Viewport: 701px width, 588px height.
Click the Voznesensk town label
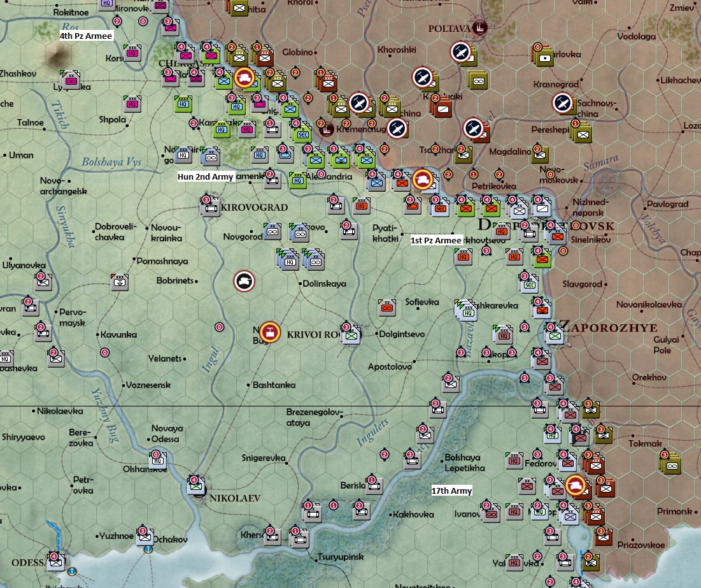(148, 385)
